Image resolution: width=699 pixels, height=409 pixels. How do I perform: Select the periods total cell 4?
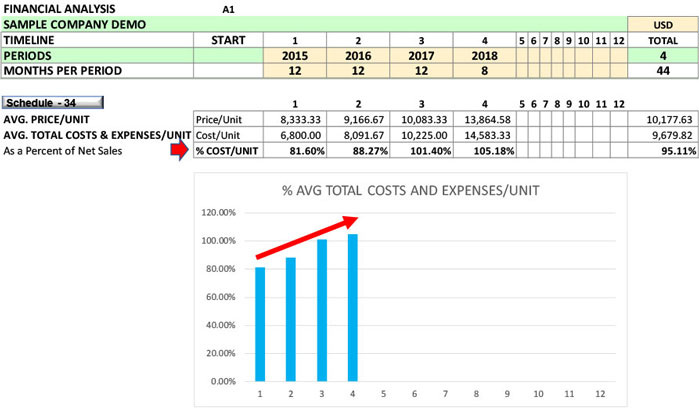(x=662, y=55)
